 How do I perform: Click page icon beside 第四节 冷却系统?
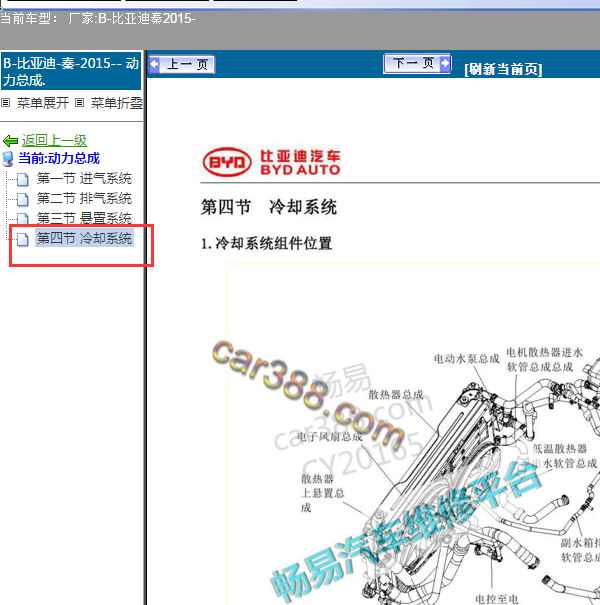[23, 240]
